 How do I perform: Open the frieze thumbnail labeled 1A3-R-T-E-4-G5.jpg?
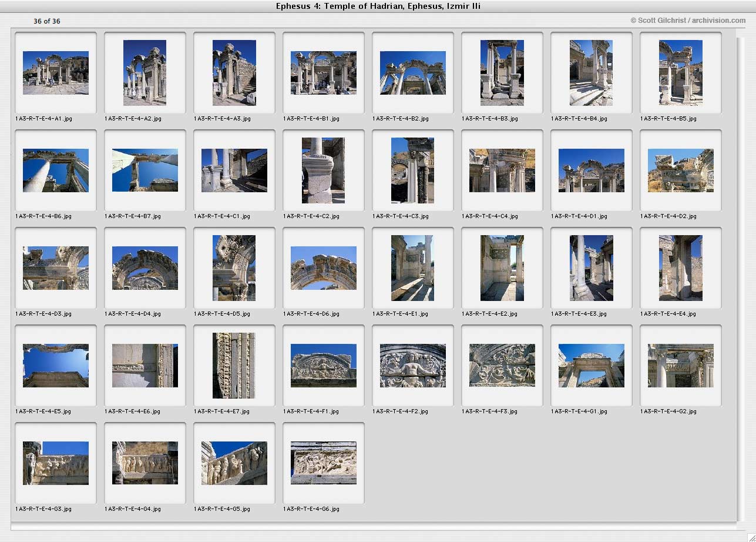234,463
